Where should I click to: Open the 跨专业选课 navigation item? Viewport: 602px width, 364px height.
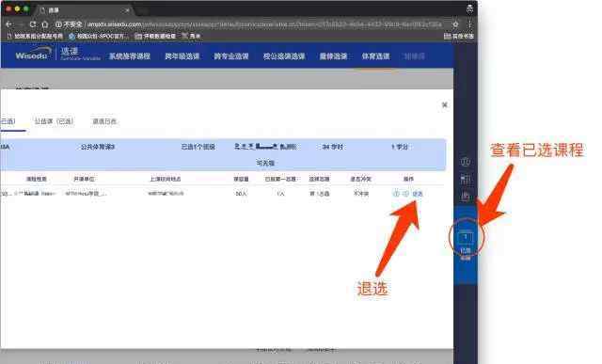(231, 56)
